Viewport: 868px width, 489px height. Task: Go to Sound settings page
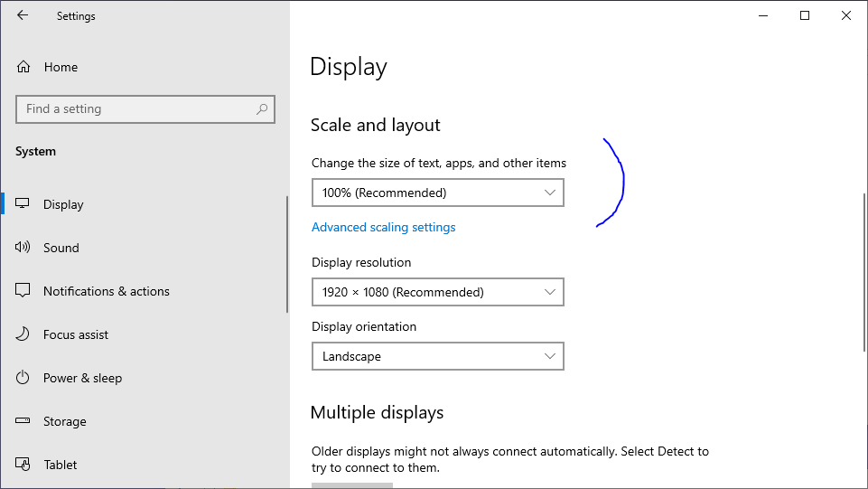61,248
